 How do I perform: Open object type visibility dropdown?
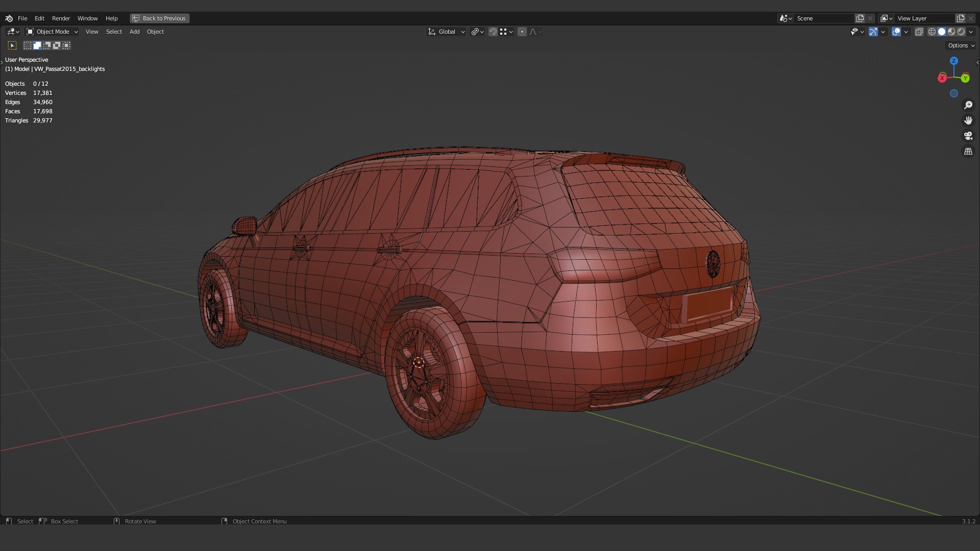(857, 32)
